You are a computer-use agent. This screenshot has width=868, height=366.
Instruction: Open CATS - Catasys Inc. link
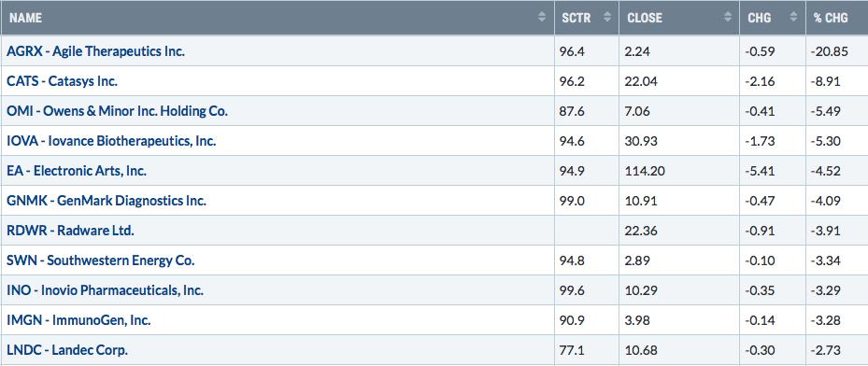pos(62,81)
